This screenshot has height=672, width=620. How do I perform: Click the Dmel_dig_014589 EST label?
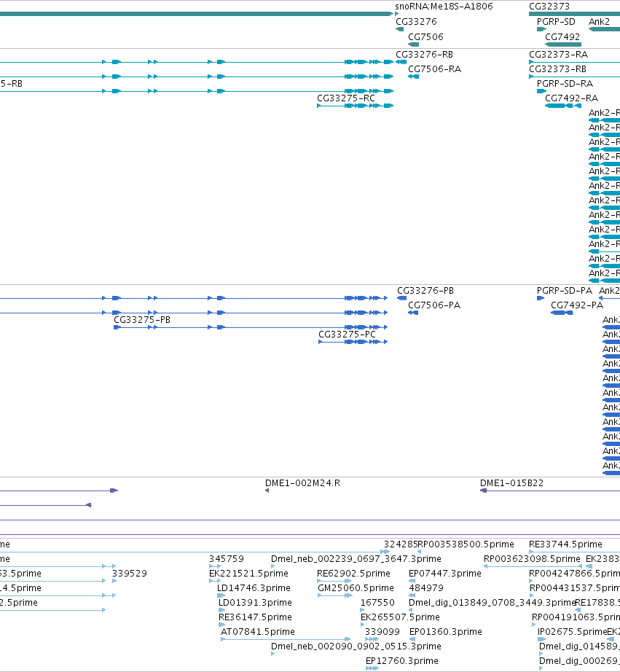[x=579, y=646]
